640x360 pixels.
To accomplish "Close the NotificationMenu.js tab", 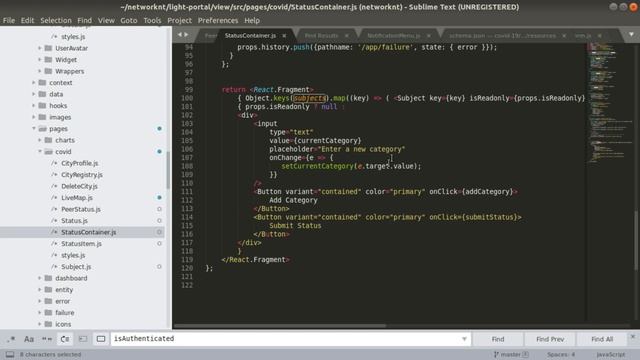I will [x=429, y=36].
